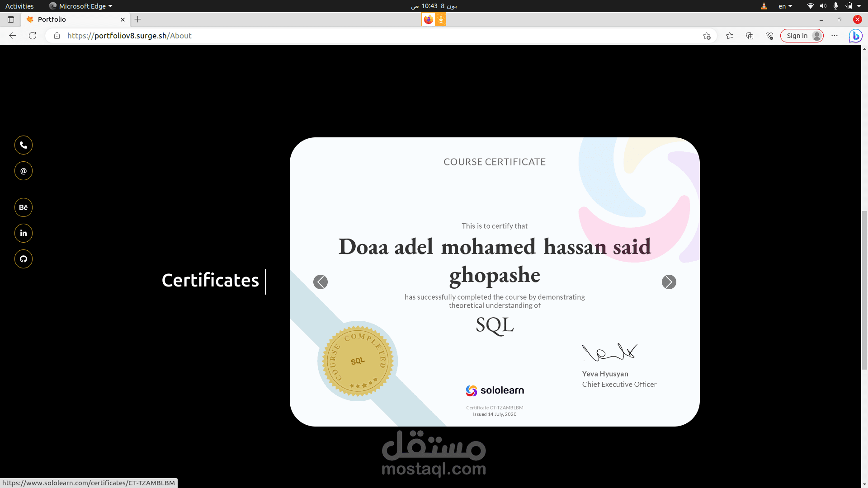868x488 pixels.
Task: Open the Behance profile icon
Action: (24, 207)
